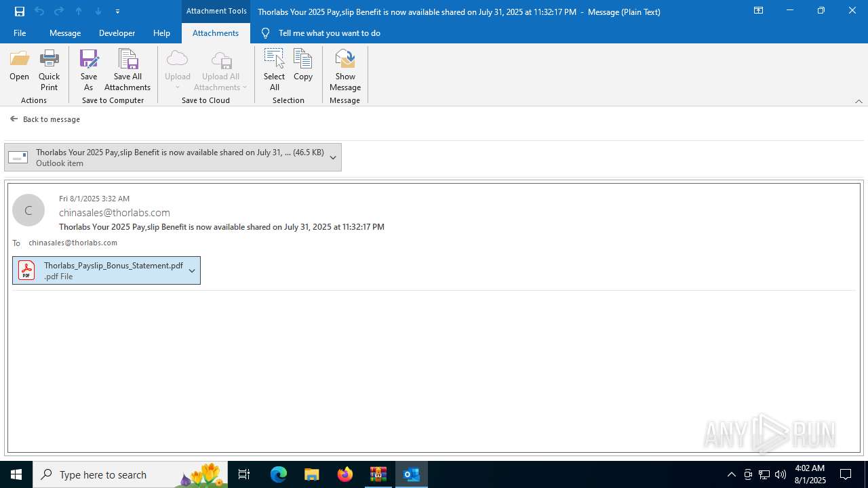Click the Outlook taskbar icon
Screen dimensions: 868x488
(412, 474)
